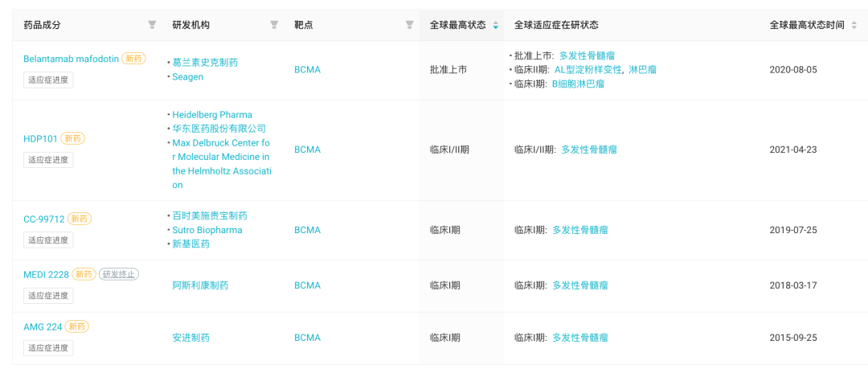Open BCMA target link in MEDI 2228 row
The height and width of the screenshot is (373, 868).
pyautogui.click(x=307, y=285)
